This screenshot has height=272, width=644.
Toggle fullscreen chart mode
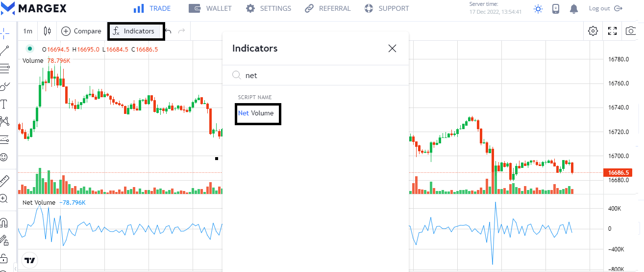tap(612, 31)
